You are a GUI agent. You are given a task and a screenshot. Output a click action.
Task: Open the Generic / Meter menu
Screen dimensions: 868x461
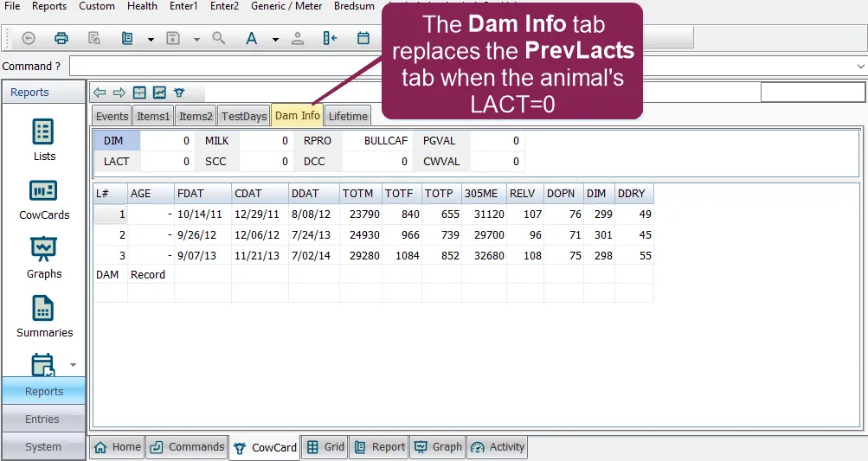(286, 6)
